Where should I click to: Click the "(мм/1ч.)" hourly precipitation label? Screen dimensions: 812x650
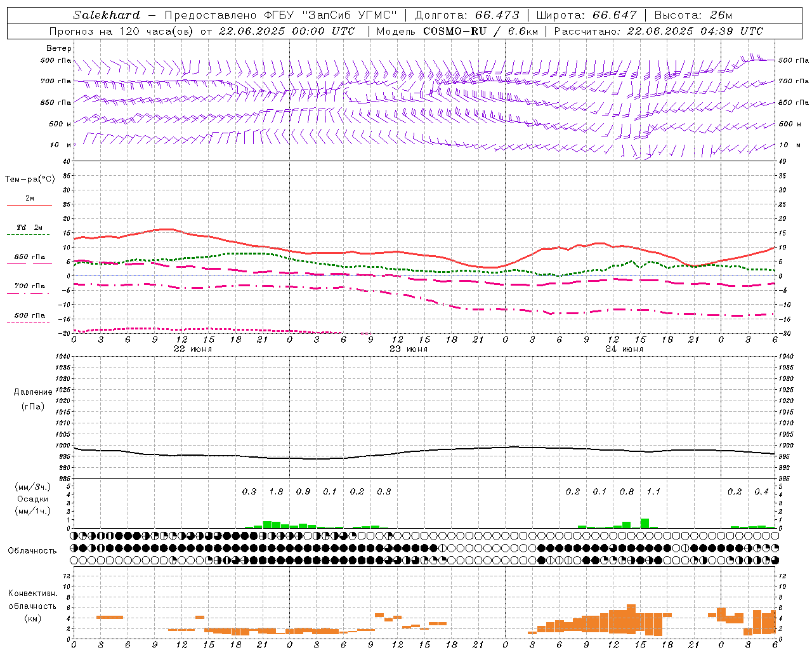[33, 511]
